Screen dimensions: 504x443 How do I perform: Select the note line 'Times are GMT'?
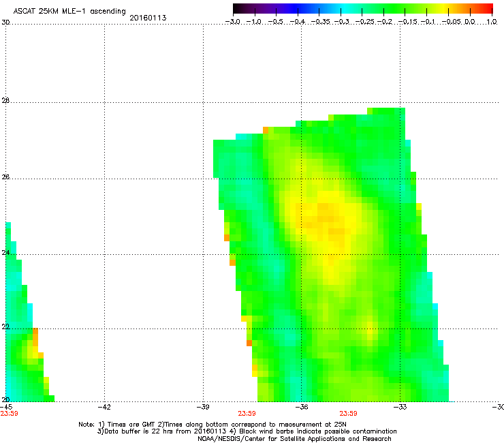(131, 425)
